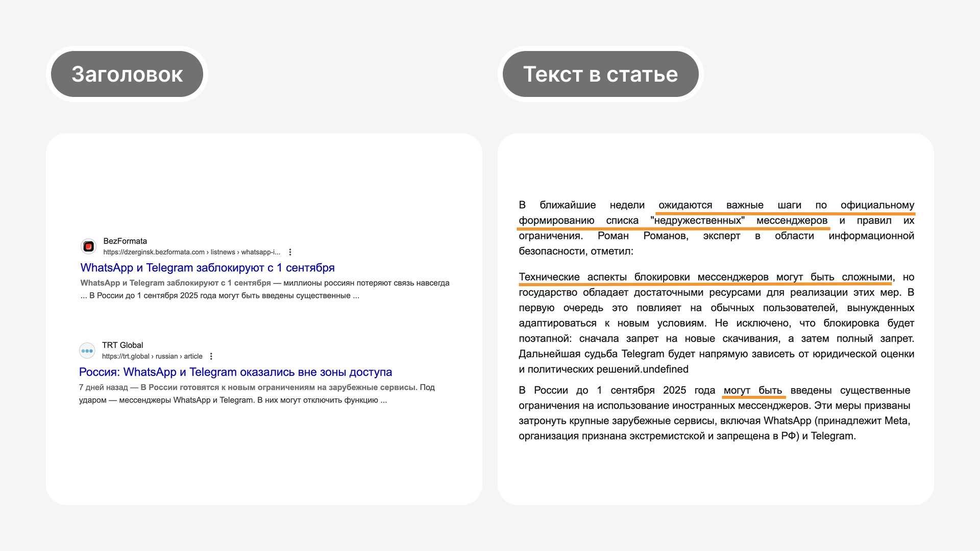
Task: Click underlined phrase 'ожидаются важные шаги по официальному'
Action: [x=786, y=205]
